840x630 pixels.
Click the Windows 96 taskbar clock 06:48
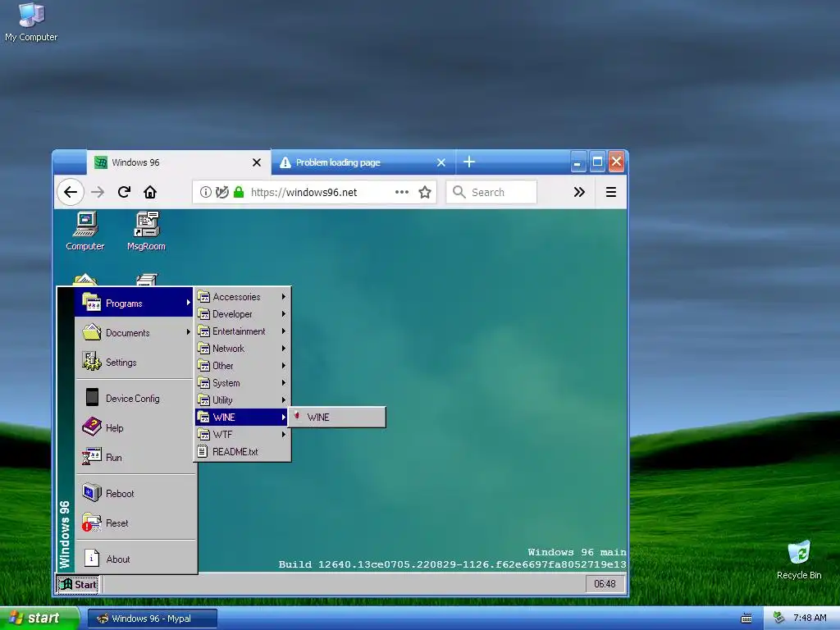pyautogui.click(x=605, y=583)
